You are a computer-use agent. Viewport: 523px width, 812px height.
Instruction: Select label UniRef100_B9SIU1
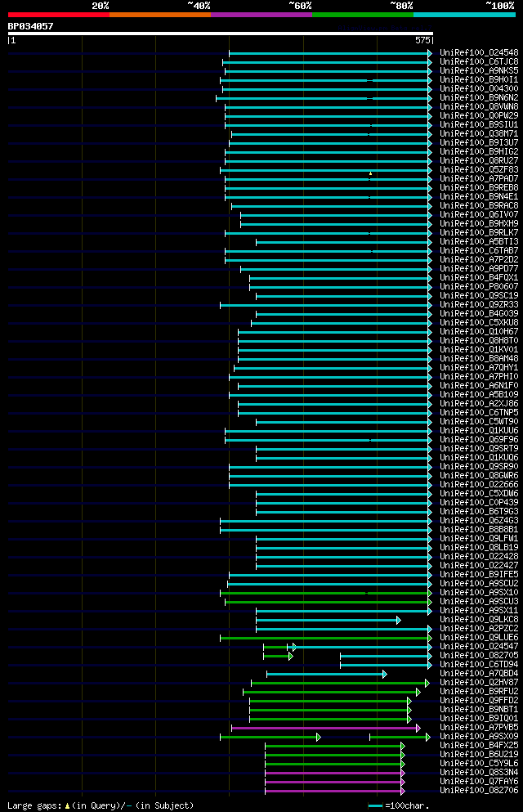click(479, 125)
